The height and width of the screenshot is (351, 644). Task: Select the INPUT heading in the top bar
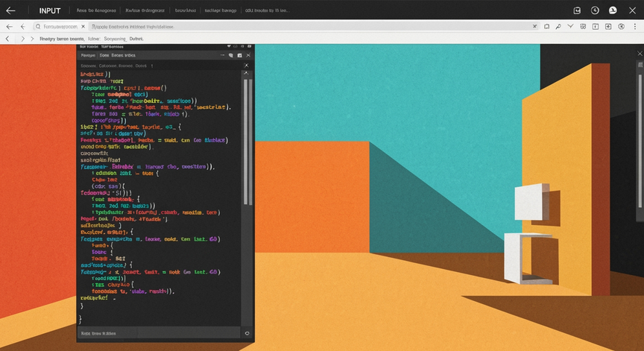click(50, 10)
